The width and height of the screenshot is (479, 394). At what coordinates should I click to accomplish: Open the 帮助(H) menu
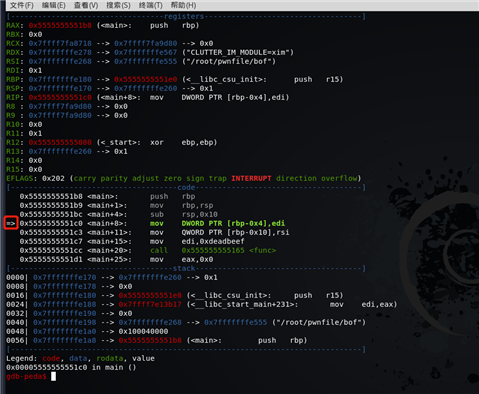[x=183, y=5]
